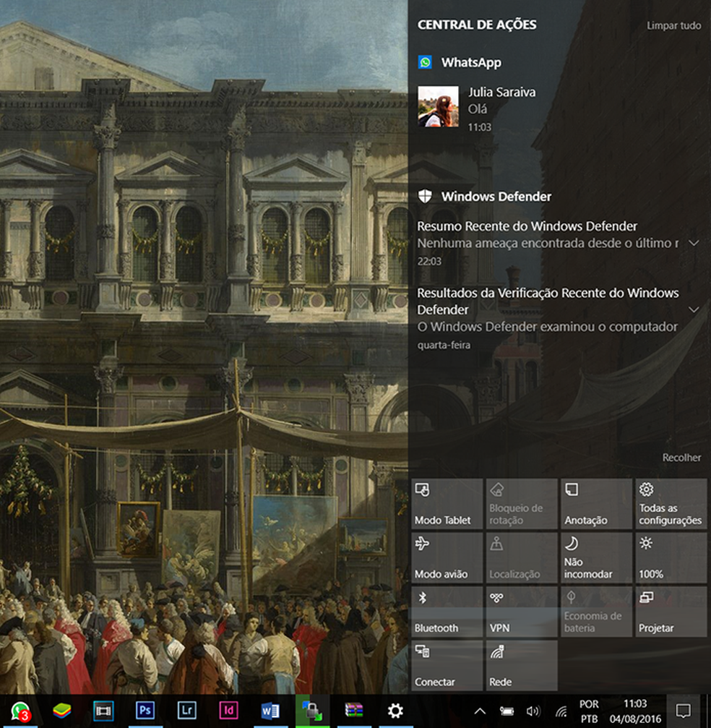Open the Wi-Fi tray icon

(x=561, y=711)
